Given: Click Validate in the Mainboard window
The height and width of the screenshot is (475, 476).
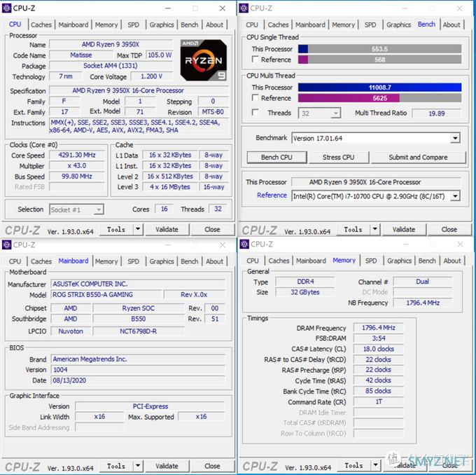Looking at the screenshot, I should 167,466.
